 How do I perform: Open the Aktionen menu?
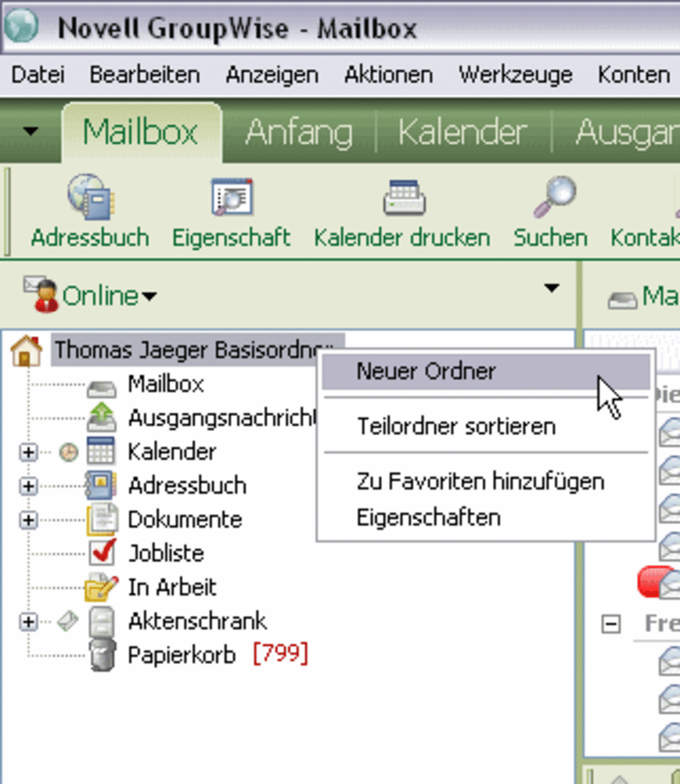pyautogui.click(x=389, y=75)
